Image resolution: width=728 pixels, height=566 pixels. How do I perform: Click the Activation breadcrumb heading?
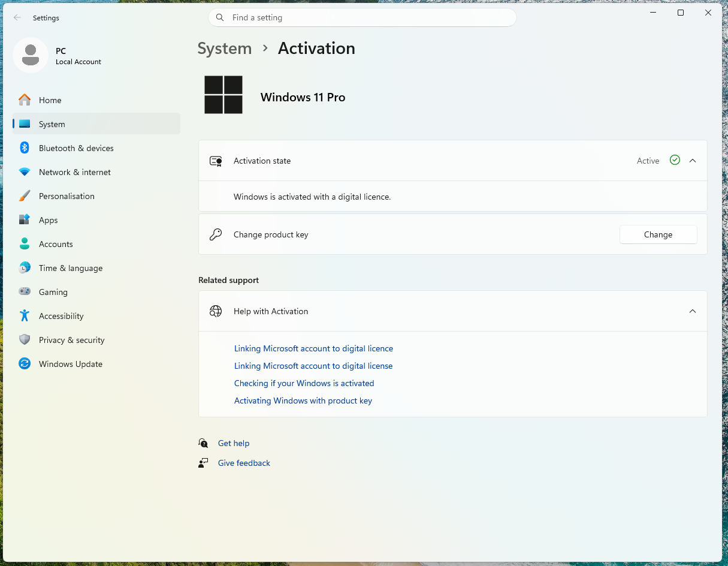pyautogui.click(x=316, y=49)
